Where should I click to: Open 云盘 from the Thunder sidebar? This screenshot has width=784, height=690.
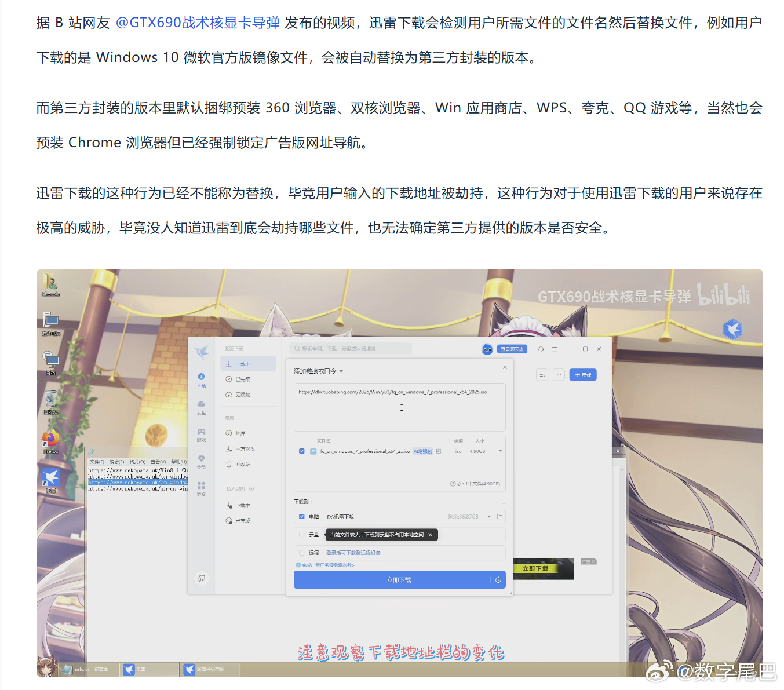201,405
